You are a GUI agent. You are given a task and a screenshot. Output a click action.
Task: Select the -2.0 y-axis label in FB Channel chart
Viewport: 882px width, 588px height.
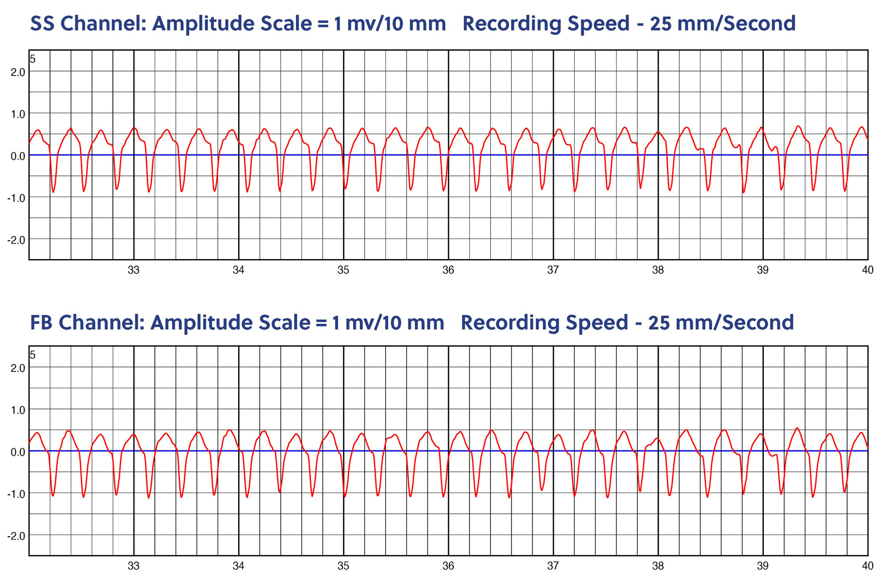coord(16,536)
